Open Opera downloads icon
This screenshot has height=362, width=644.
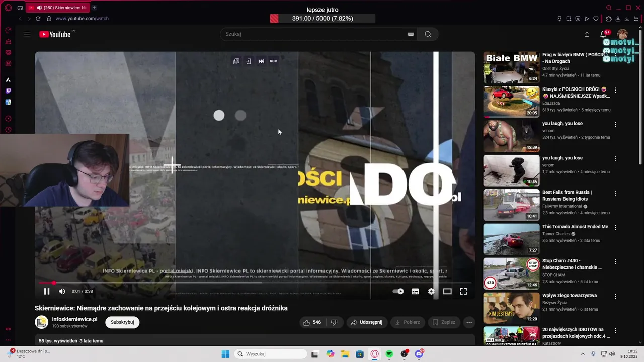pos(627,19)
